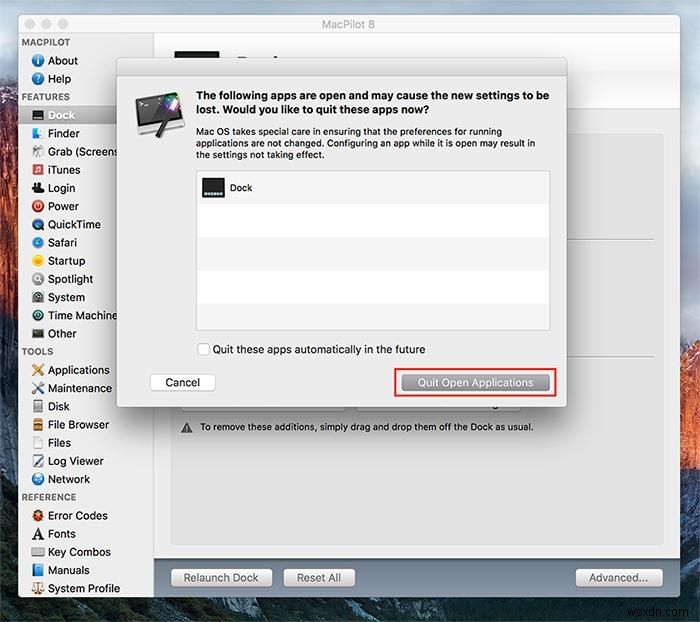Screen dimensions: 700x622
Task: Click the Relaunch Dock button
Action: click(221, 577)
